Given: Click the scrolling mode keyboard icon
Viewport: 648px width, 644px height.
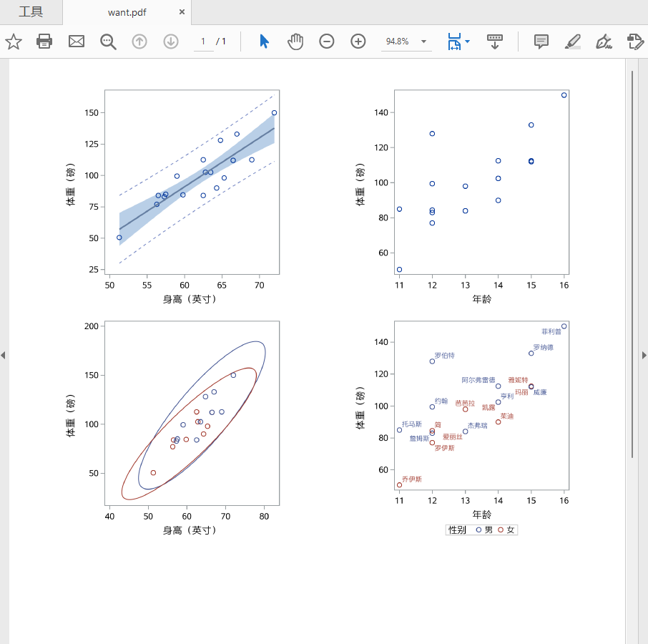Looking at the screenshot, I should point(495,42).
